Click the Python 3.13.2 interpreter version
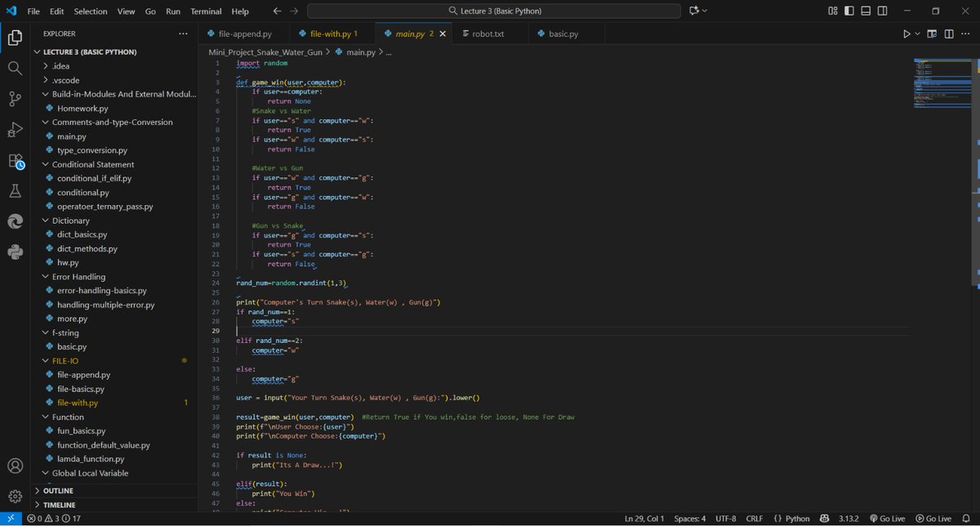This screenshot has height=526, width=980. point(849,519)
